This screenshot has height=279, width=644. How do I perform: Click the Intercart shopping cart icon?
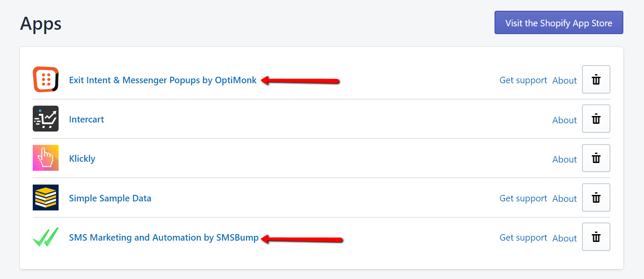click(46, 119)
